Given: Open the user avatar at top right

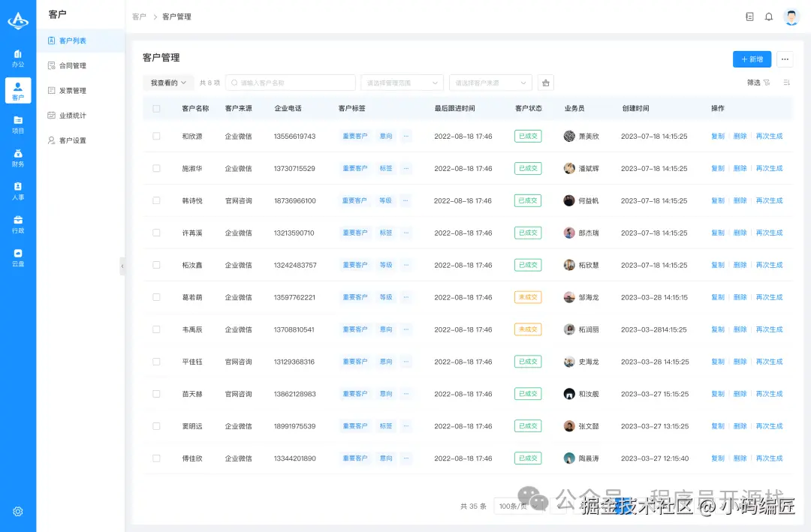Looking at the screenshot, I should pyautogui.click(x=791, y=16).
